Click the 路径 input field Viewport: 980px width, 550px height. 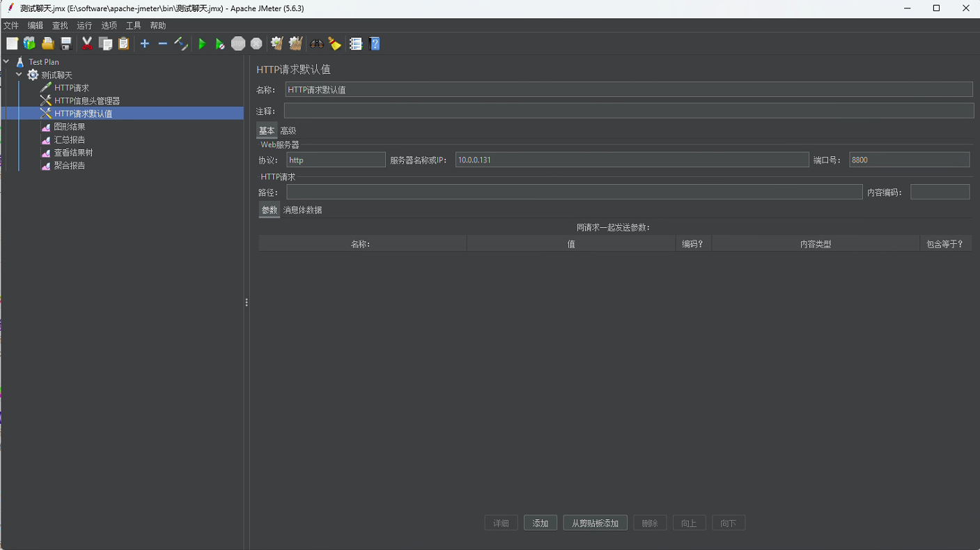(574, 192)
